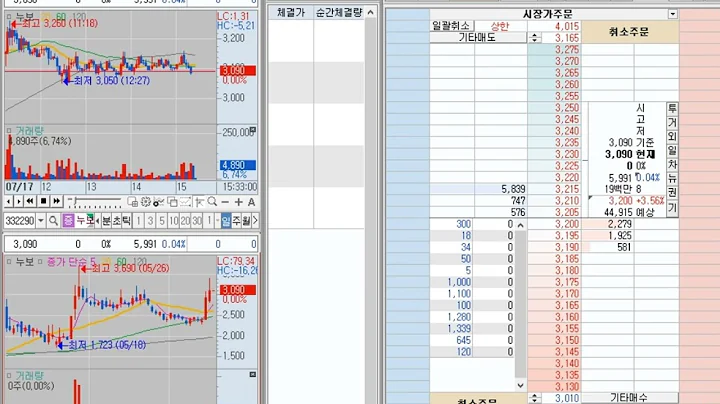Open the 일 vertical tab
The width and height of the screenshot is (720, 404).
click(x=672, y=151)
